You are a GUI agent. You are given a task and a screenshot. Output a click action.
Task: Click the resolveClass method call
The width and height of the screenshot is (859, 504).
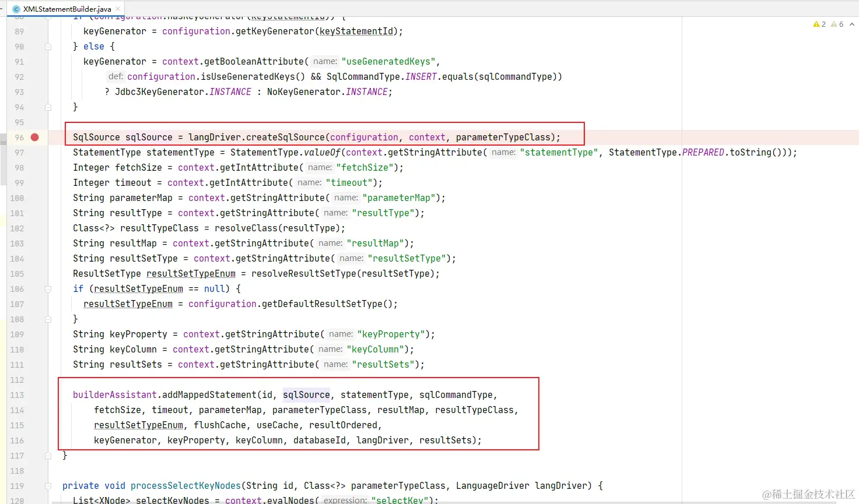[x=246, y=228]
